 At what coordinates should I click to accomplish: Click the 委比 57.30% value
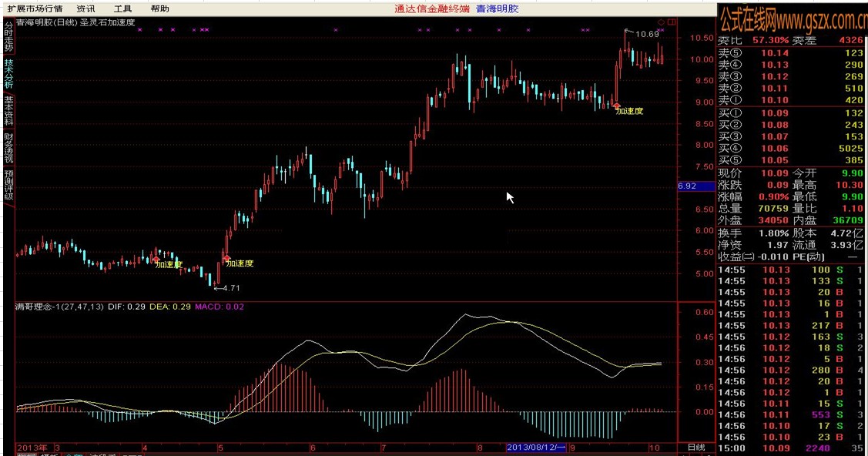point(770,40)
